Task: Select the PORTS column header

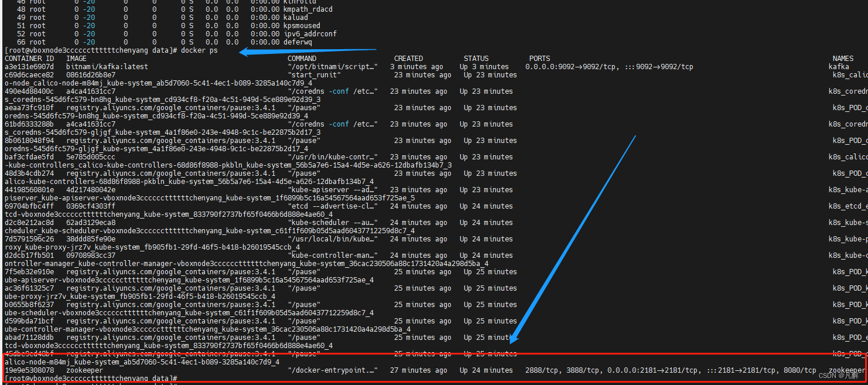Action: coord(539,59)
